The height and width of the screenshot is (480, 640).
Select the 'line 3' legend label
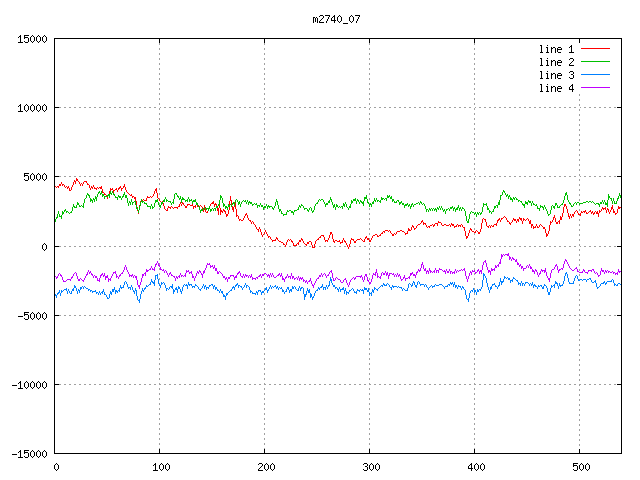557,75
